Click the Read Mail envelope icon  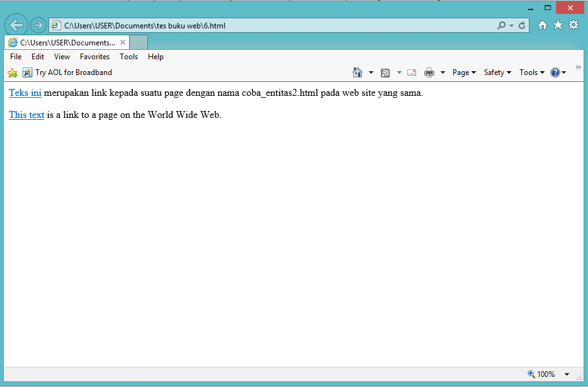[x=412, y=72]
